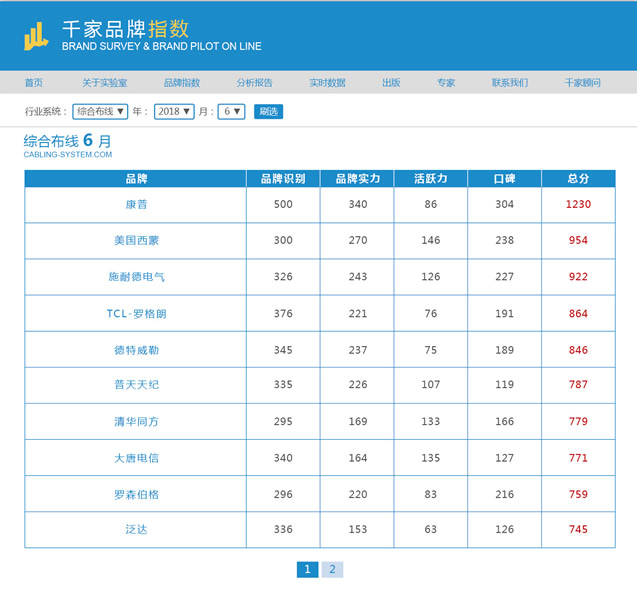The height and width of the screenshot is (595, 637).
Task: Go to page 2 of results
Action: pos(332,570)
